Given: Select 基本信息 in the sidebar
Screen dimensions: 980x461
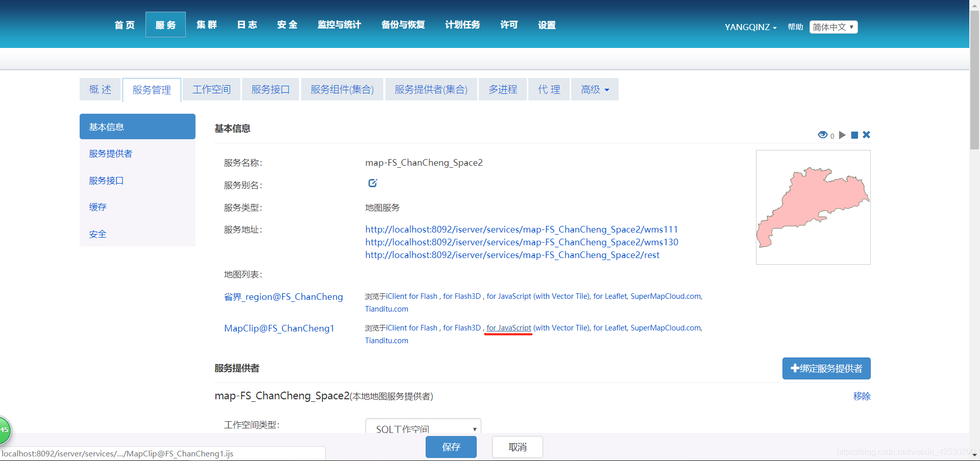Looking at the screenshot, I should [x=137, y=126].
